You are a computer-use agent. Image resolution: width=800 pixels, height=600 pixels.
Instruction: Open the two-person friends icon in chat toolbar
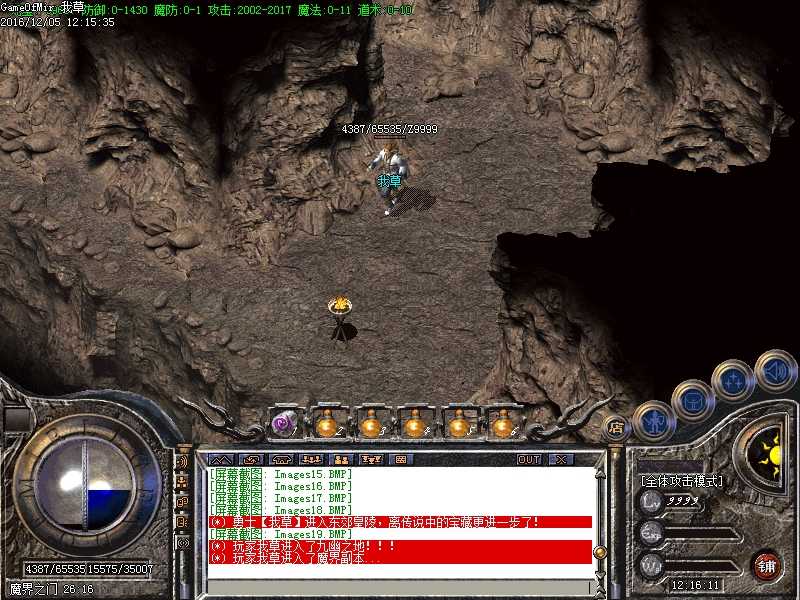(341, 459)
